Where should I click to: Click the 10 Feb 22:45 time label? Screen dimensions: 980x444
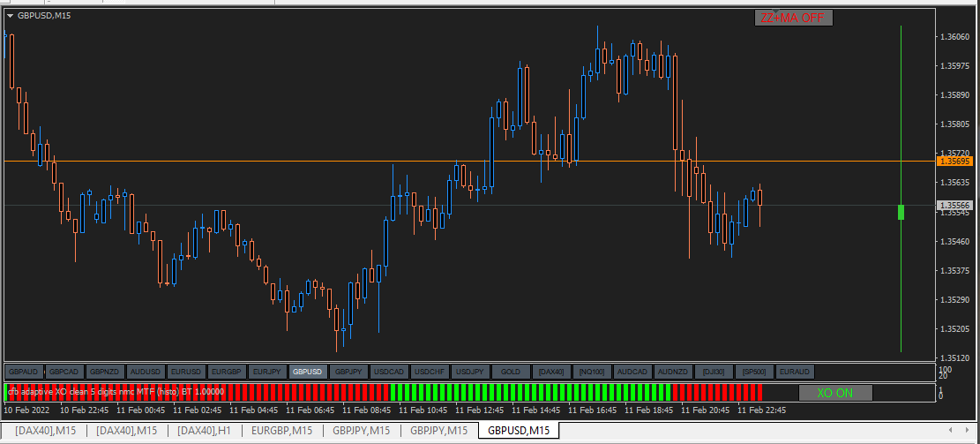click(85, 410)
